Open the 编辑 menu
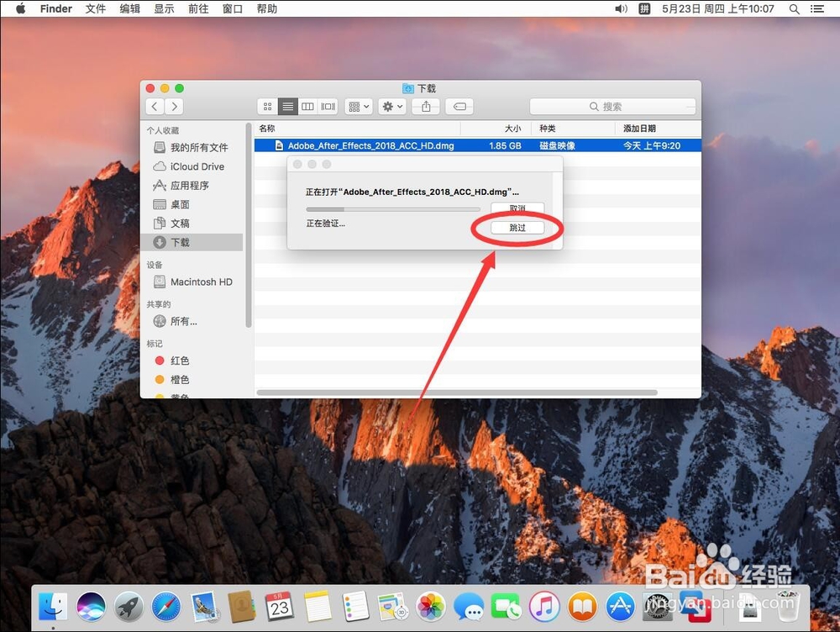 [129, 8]
